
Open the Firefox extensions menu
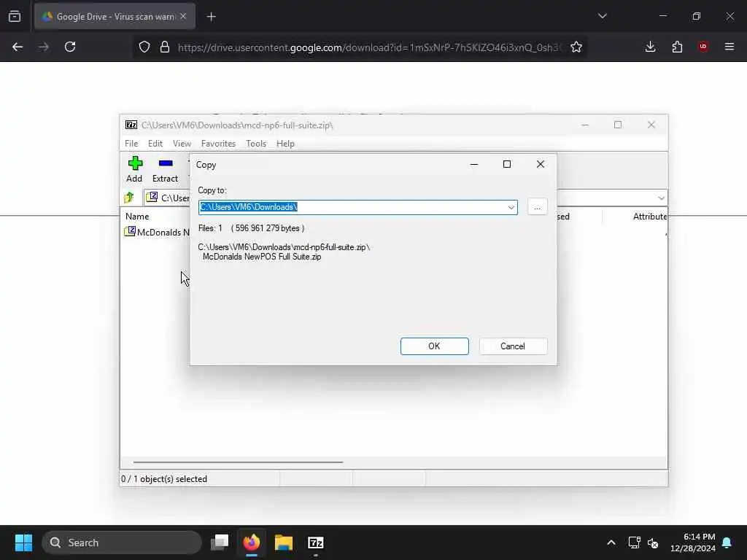tap(677, 47)
